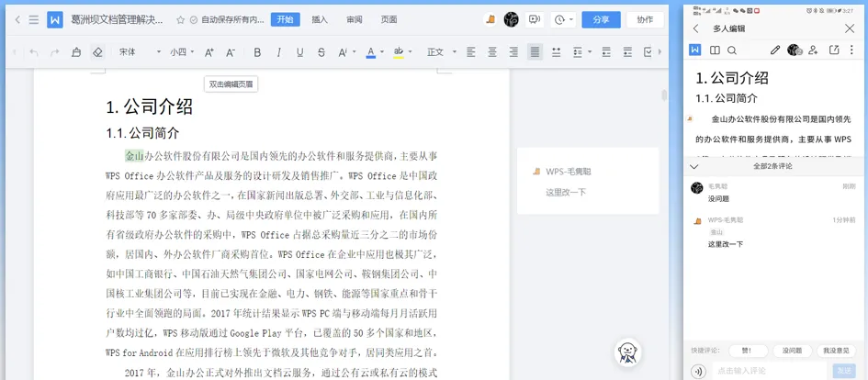868x380 pixels.
Task: Align text left
Action: (x=471, y=52)
